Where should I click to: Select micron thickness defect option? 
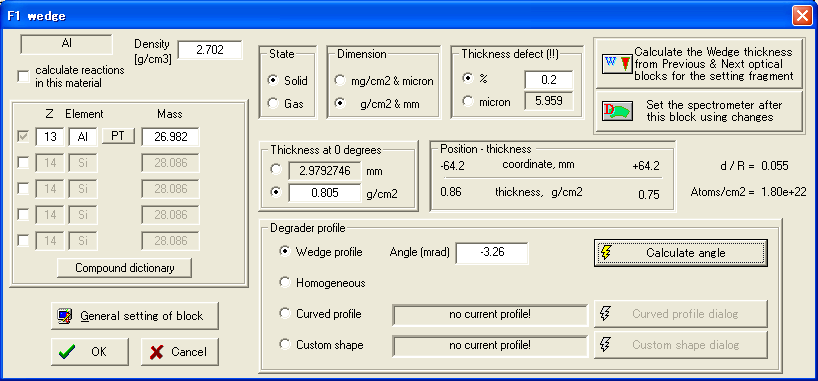[467, 101]
